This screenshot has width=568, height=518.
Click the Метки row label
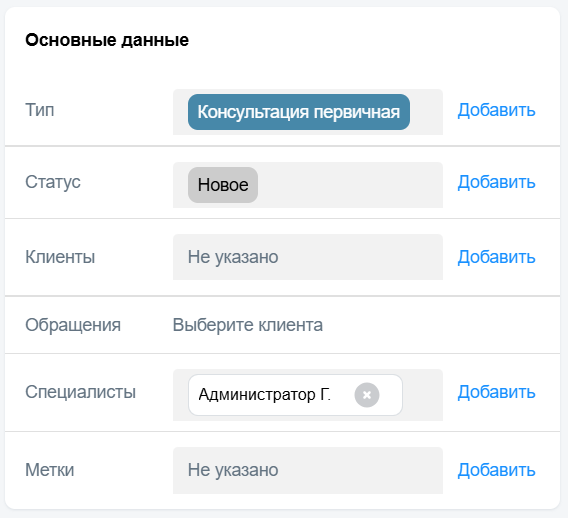pyautogui.click(x=50, y=470)
